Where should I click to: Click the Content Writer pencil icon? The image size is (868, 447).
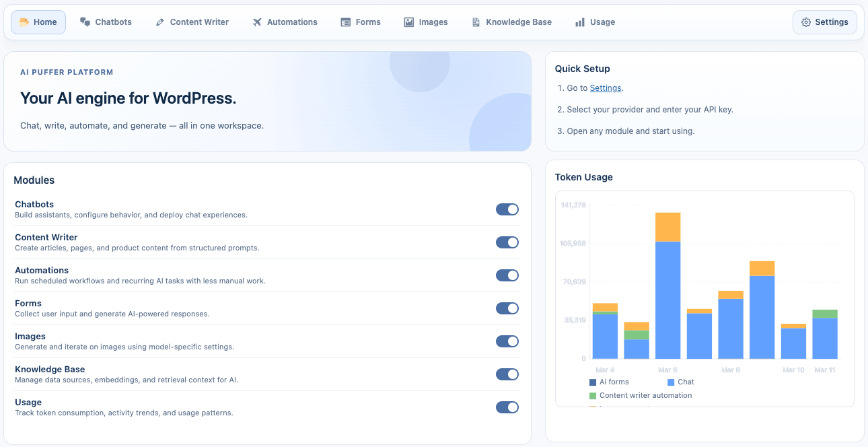[x=160, y=22]
